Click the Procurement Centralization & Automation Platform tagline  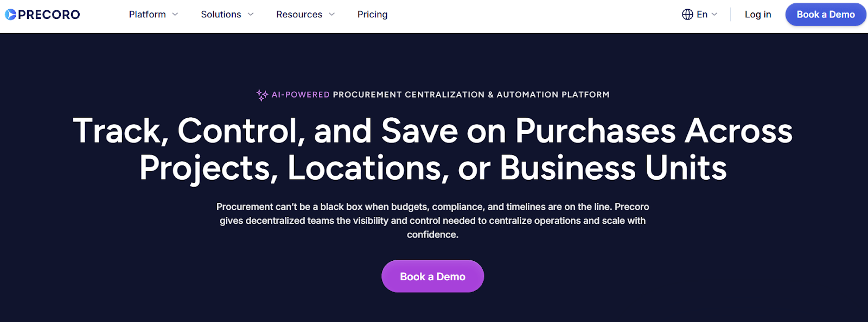pyautogui.click(x=471, y=95)
